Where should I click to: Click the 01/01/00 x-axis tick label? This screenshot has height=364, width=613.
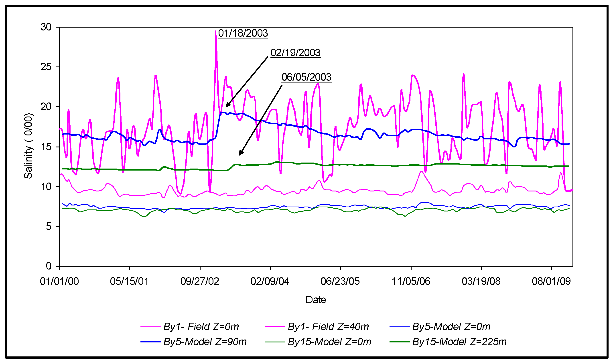pos(59,281)
